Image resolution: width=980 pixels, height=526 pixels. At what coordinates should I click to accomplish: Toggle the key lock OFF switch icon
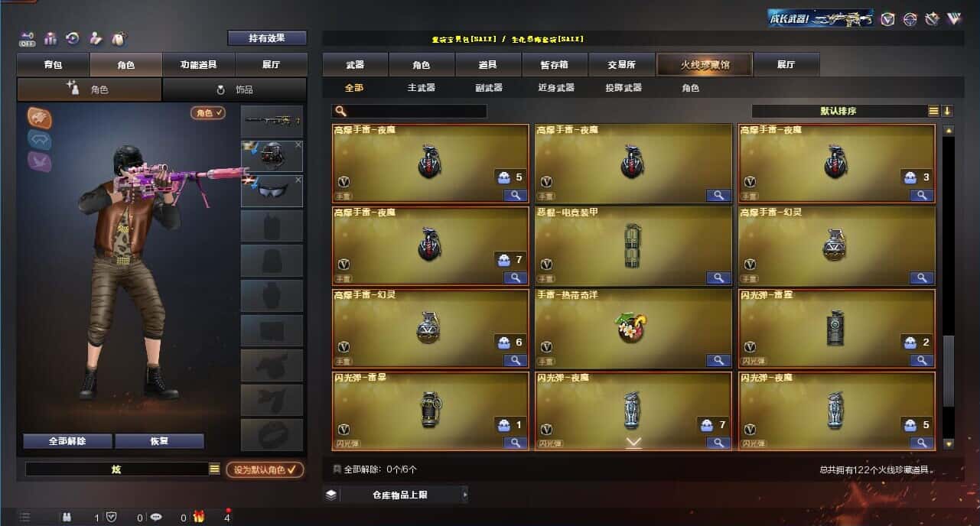pos(28,38)
